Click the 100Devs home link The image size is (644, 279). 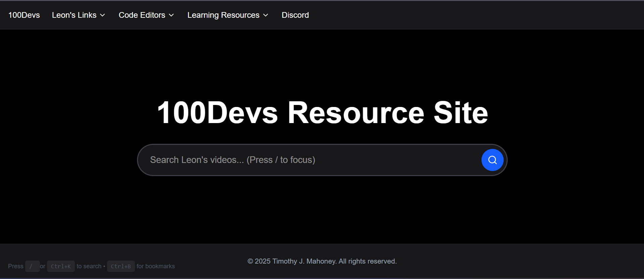pyautogui.click(x=24, y=15)
